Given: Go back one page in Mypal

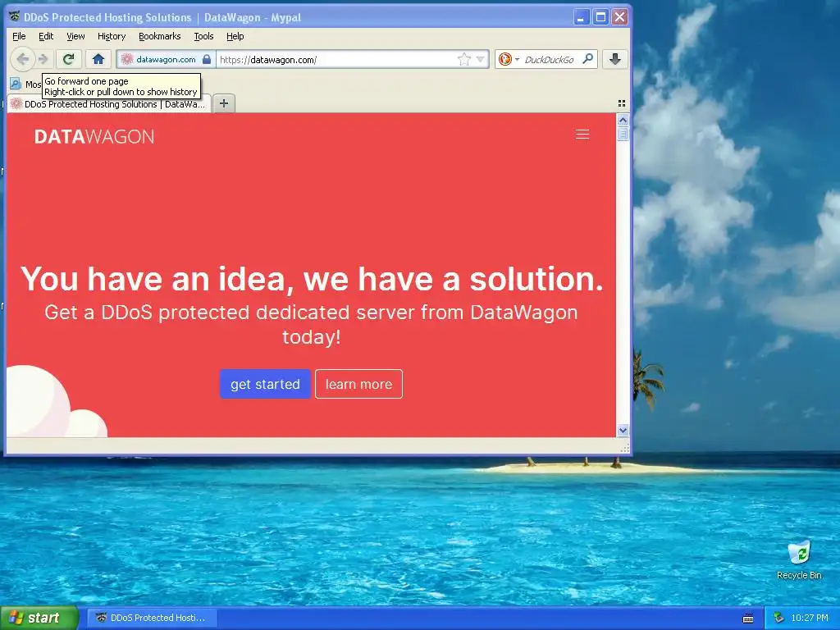Looking at the screenshot, I should click(x=22, y=59).
